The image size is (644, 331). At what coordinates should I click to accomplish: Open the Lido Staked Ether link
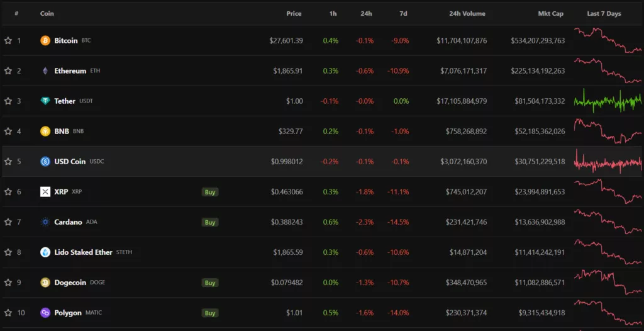pyautogui.click(x=83, y=252)
